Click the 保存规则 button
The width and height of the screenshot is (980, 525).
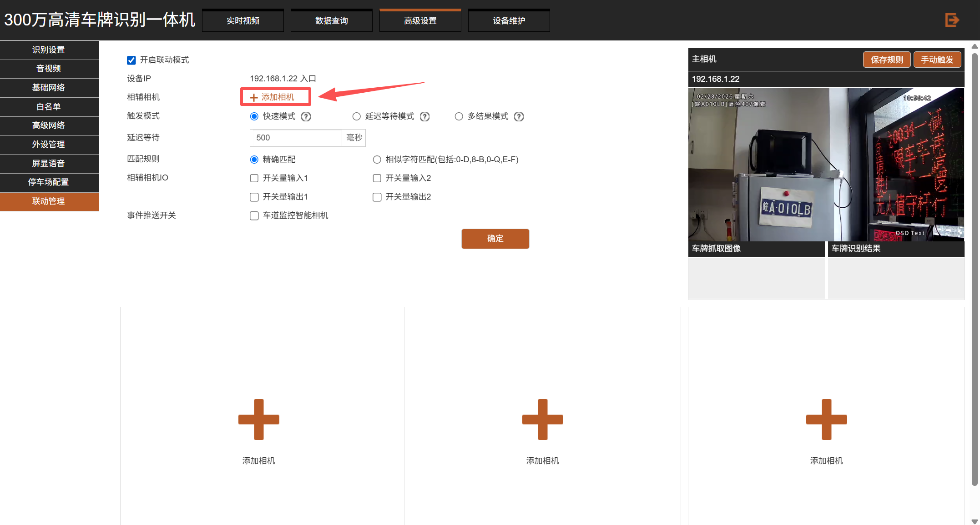click(x=886, y=60)
